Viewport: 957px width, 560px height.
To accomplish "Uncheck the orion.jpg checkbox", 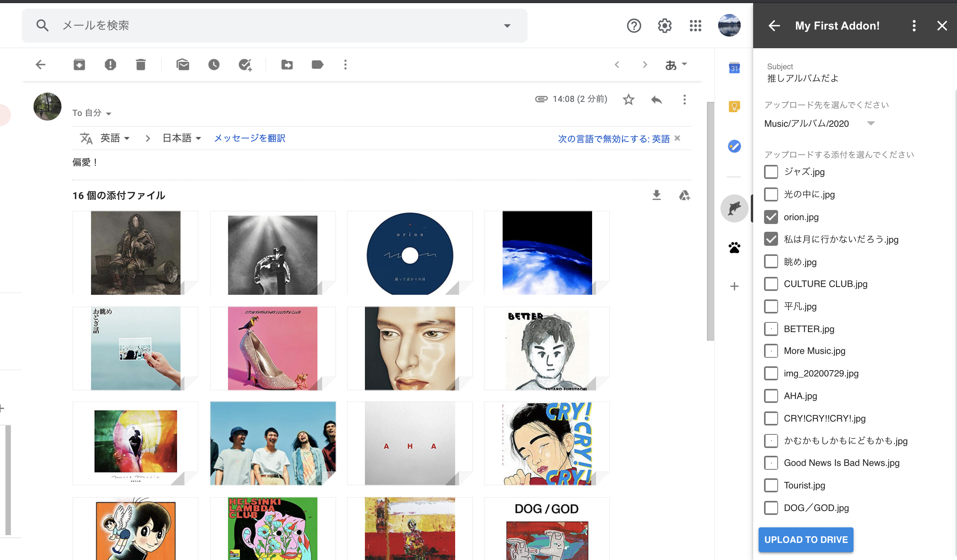I will pos(771,217).
